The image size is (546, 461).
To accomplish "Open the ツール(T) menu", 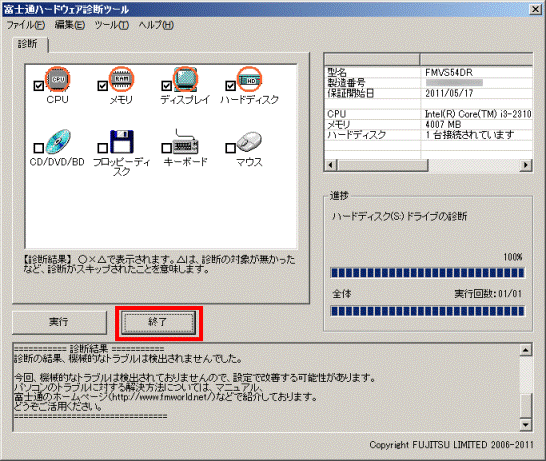I will coord(112,25).
